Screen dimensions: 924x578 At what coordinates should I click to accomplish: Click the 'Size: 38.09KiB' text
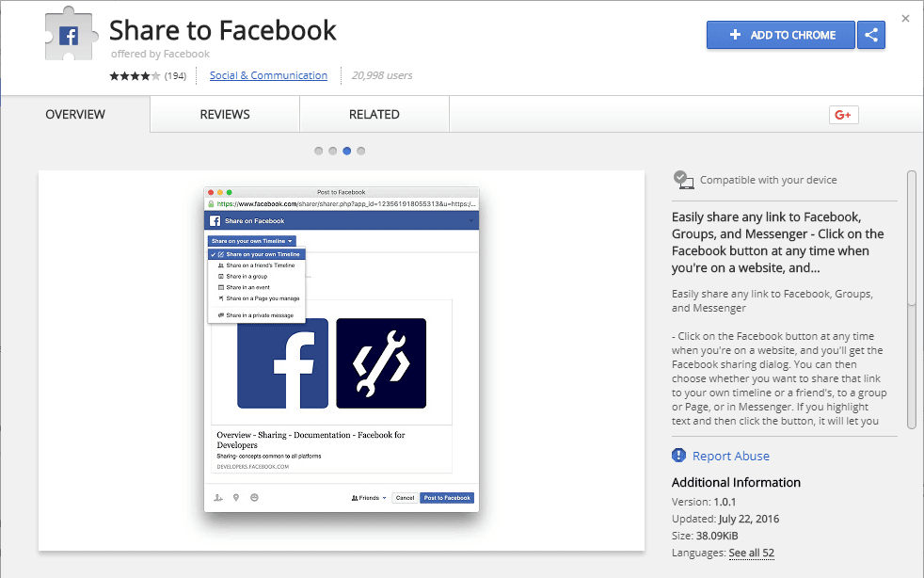[705, 536]
